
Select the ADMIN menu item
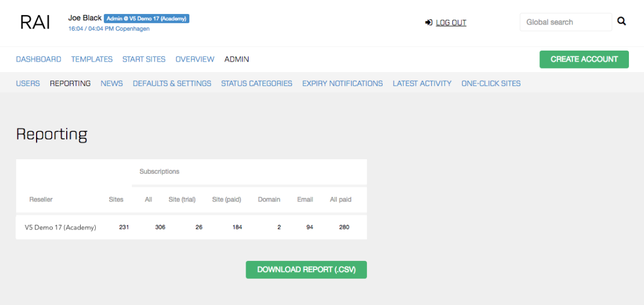[236, 59]
